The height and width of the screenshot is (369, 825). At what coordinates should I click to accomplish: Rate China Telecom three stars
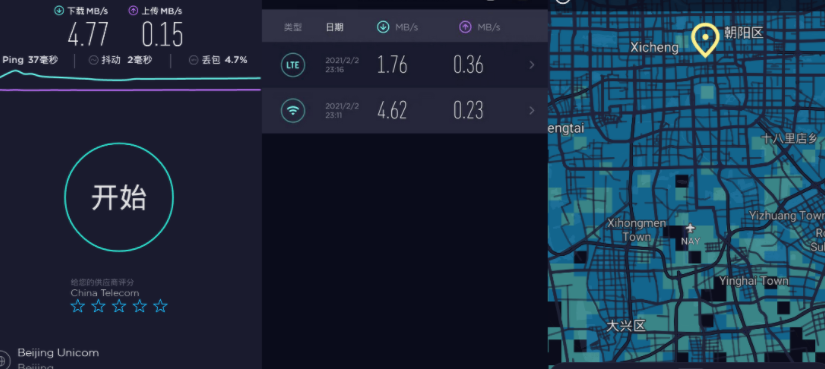(119, 306)
